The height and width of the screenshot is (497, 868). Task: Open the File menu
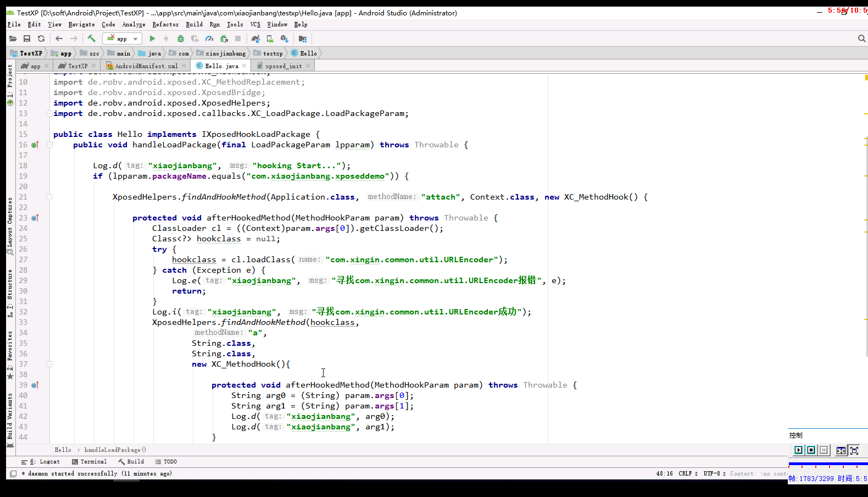(14, 24)
